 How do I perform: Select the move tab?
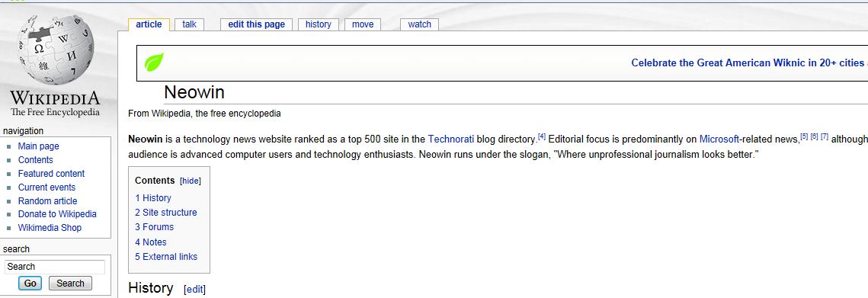coord(363,24)
